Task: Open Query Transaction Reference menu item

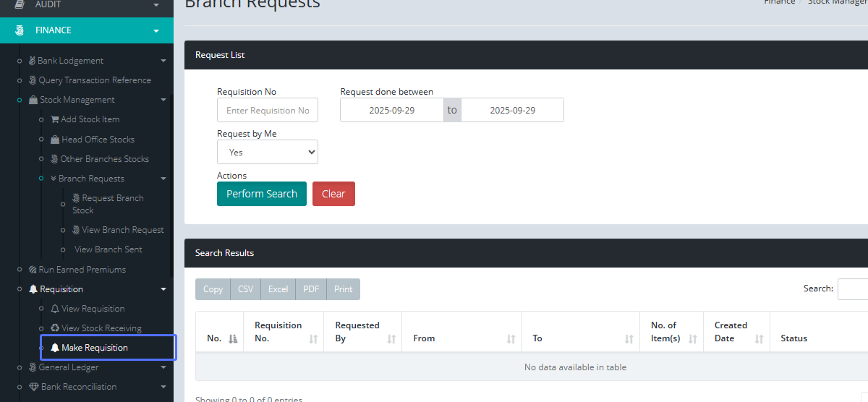Action: (94, 80)
